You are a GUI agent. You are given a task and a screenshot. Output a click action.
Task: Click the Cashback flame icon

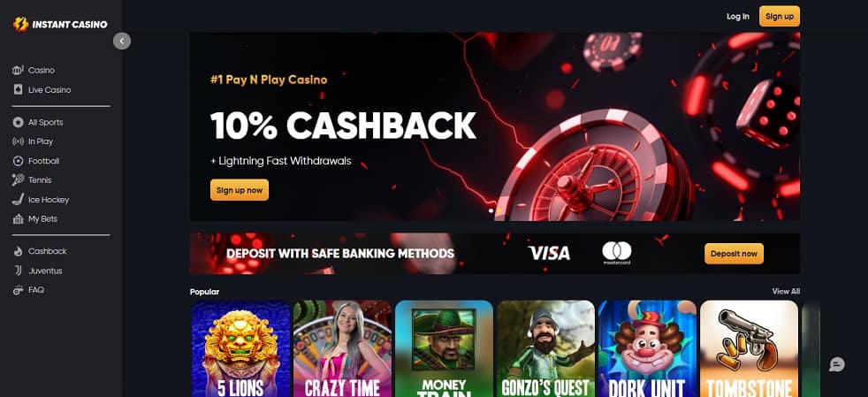pyautogui.click(x=18, y=251)
